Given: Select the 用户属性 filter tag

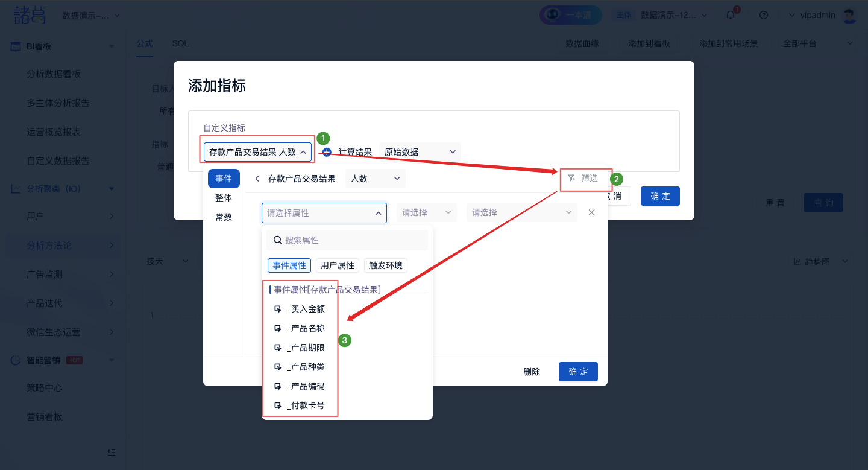Looking at the screenshot, I should pyautogui.click(x=338, y=265).
